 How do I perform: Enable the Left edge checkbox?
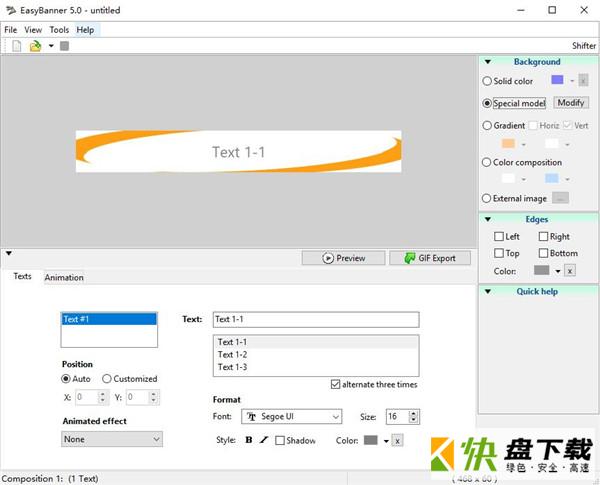click(499, 237)
